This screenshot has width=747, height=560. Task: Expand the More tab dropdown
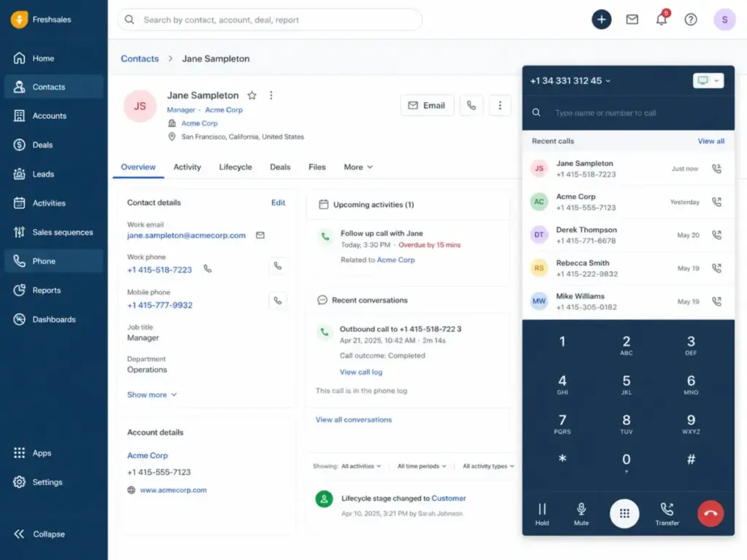click(x=358, y=167)
